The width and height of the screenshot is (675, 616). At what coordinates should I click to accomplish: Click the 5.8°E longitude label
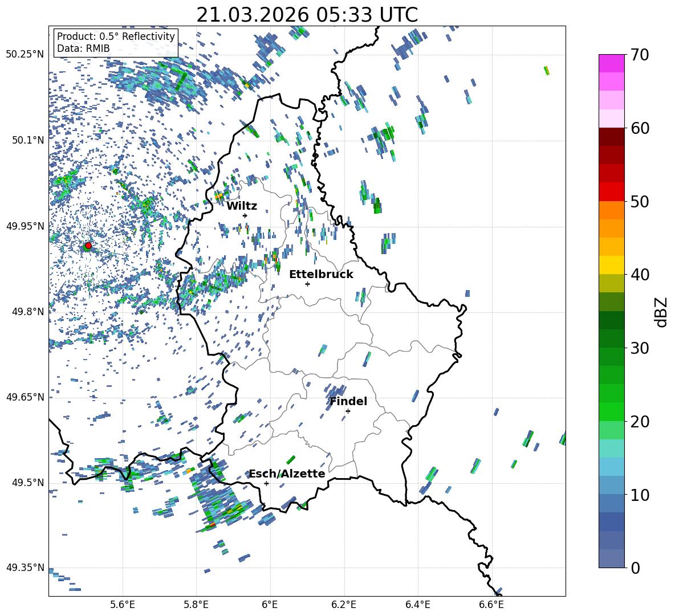(196, 605)
